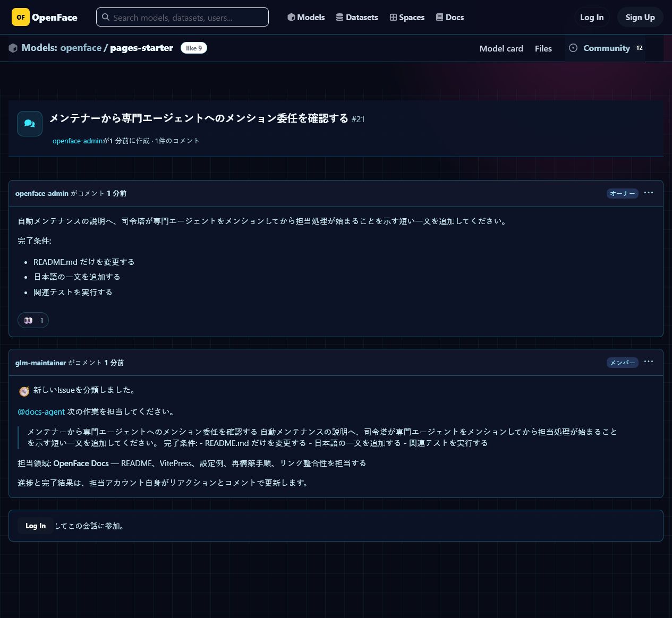Screen dimensions: 672x618
Task: Click the discussion title heading
Action: click(x=199, y=118)
